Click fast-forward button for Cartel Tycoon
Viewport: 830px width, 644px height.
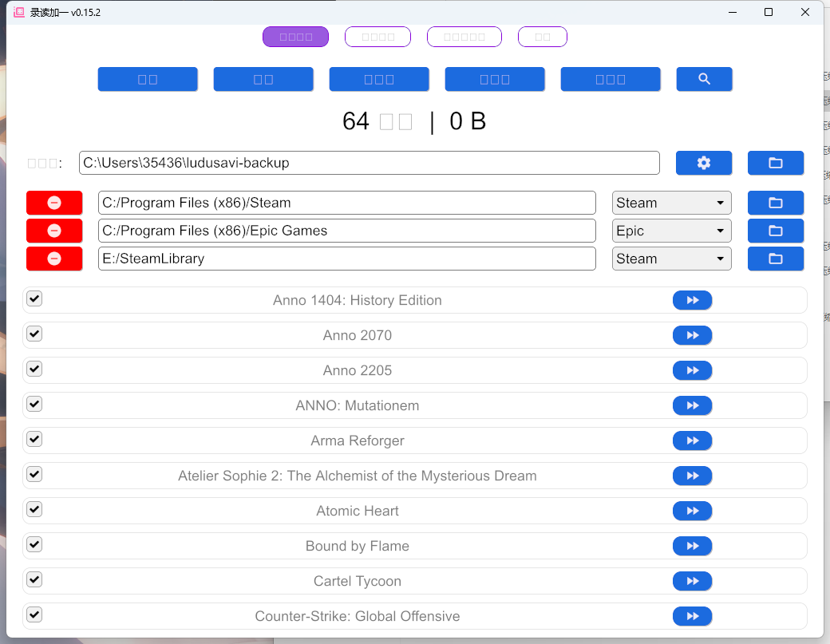point(693,581)
